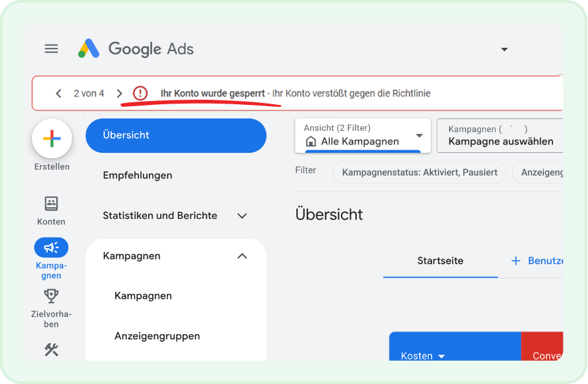Click the Übersicht page heading

pos(329,214)
